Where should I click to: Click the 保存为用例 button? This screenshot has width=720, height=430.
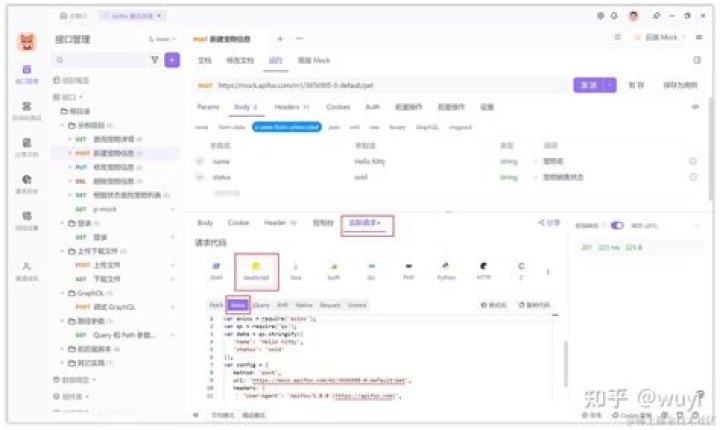[680, 85]
